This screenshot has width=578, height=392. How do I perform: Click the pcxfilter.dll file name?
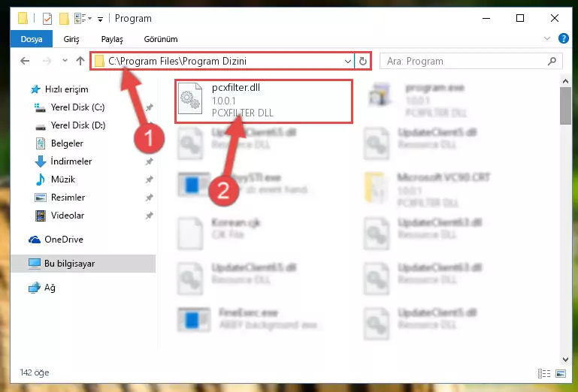coord(236,88)
